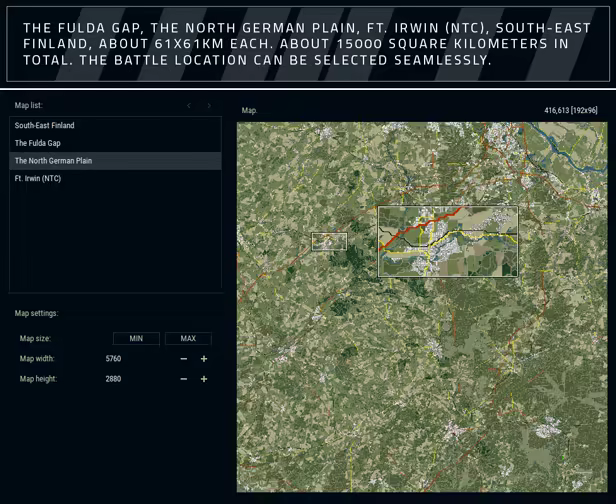The image size is (616, 504).
Task: Increase map height with the plus icon
Action: 204,379
